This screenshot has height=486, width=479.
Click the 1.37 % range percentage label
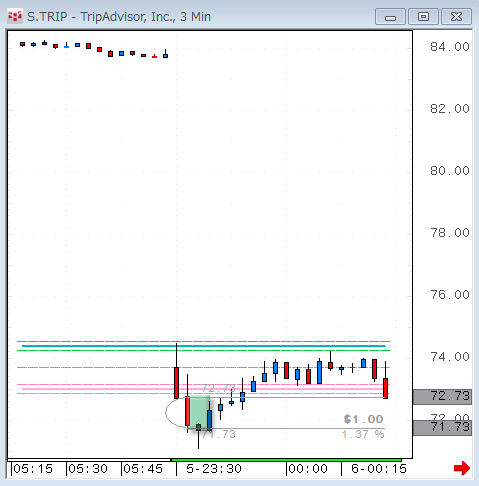pyautogui.click(x=363, y=434)
